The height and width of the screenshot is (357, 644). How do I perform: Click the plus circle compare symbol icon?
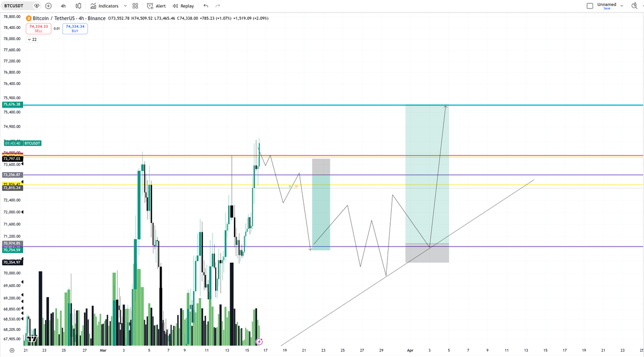pos(48,6)
